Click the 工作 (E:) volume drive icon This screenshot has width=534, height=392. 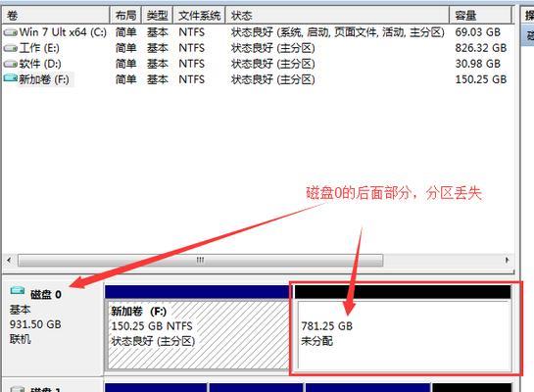(x=10, y=48)
